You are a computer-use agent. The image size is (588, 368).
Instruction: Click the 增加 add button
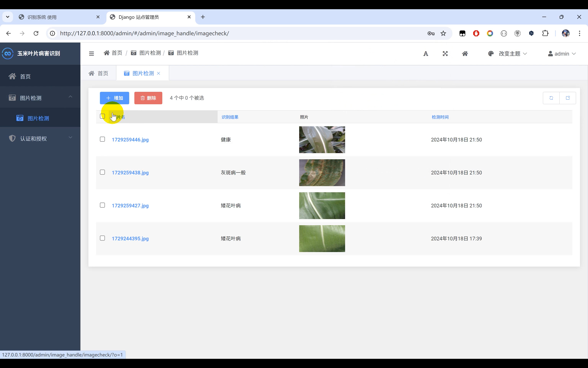114,98
